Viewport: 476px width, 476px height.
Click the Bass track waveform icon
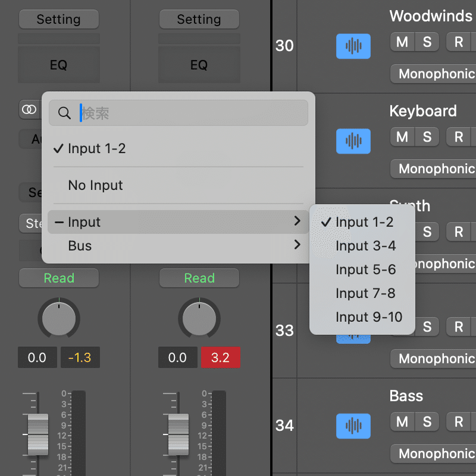tap(353, 426)
